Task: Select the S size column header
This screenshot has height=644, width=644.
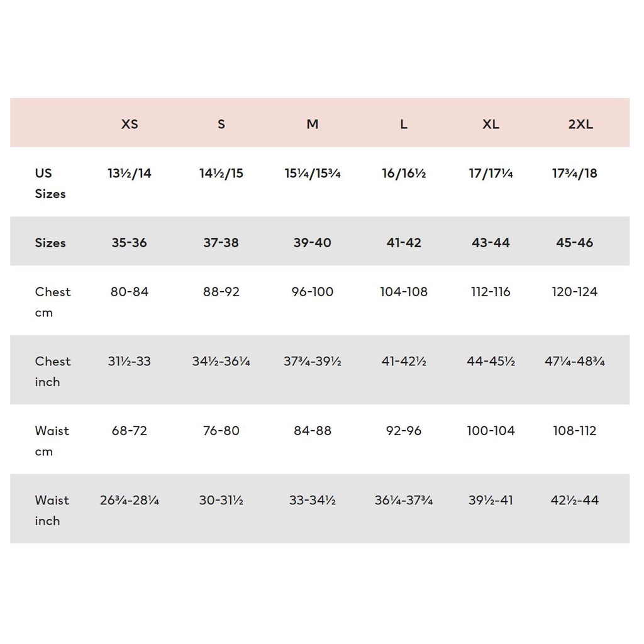Action: click(221, 124)
